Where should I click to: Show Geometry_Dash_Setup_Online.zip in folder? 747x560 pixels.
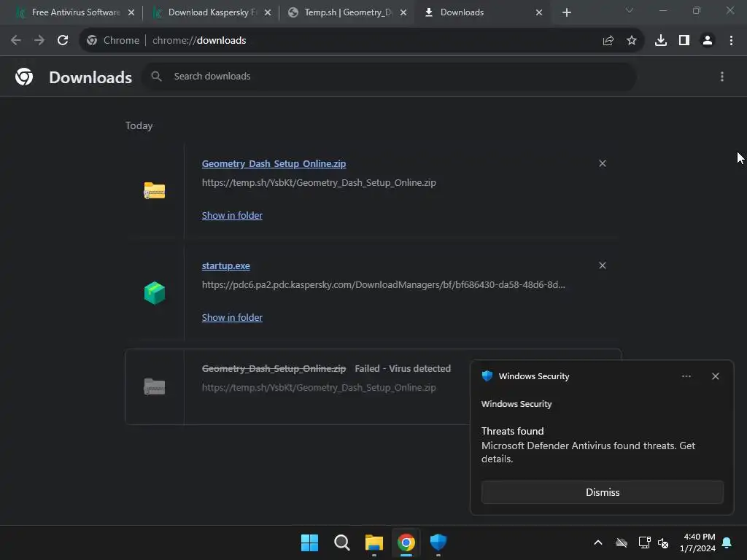tap(232, 215)
